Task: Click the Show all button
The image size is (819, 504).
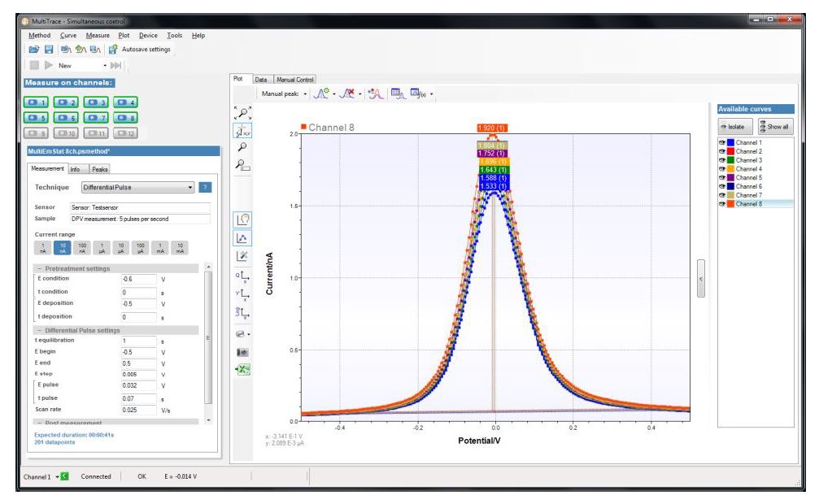Action: point(776,126)
